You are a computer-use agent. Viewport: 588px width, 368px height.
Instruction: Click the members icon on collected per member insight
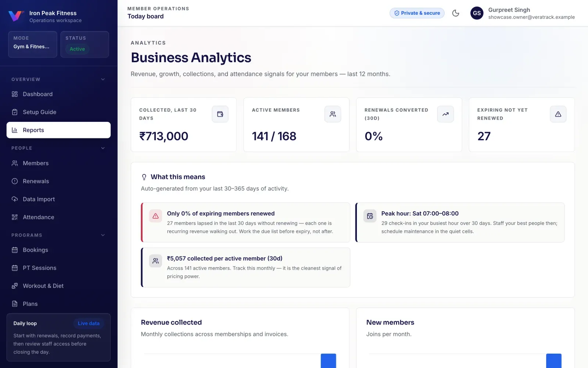point(155,261)
